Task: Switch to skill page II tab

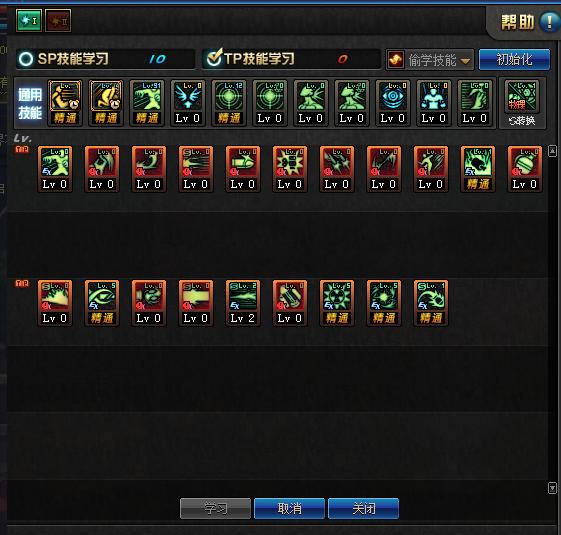Action: coord(58,20)
